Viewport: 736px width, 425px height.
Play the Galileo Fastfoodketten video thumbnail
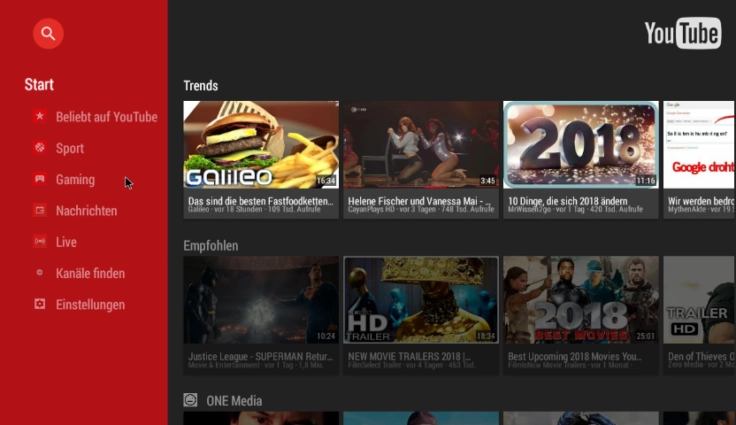tap(261, 145)
